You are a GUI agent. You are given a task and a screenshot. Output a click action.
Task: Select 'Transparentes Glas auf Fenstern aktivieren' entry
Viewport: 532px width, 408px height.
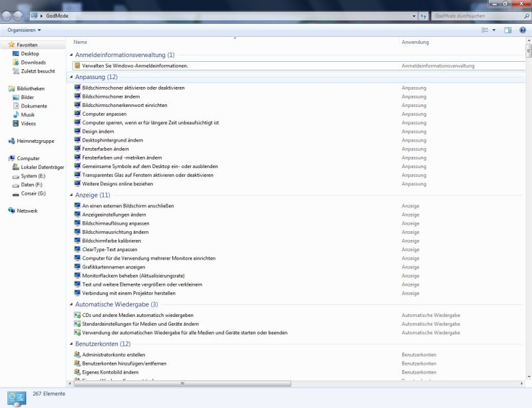148,175
